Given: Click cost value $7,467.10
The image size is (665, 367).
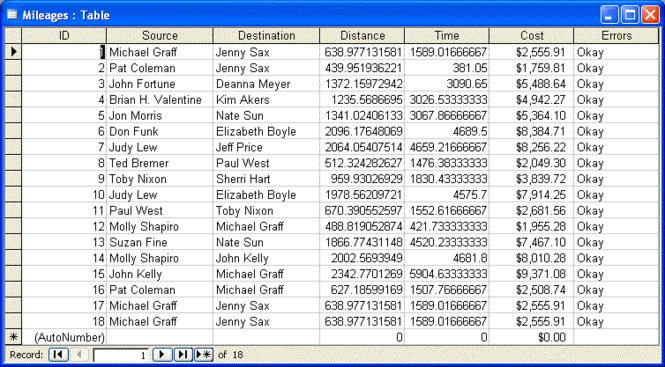Looking at the screenshot, I should click(531, 242).
